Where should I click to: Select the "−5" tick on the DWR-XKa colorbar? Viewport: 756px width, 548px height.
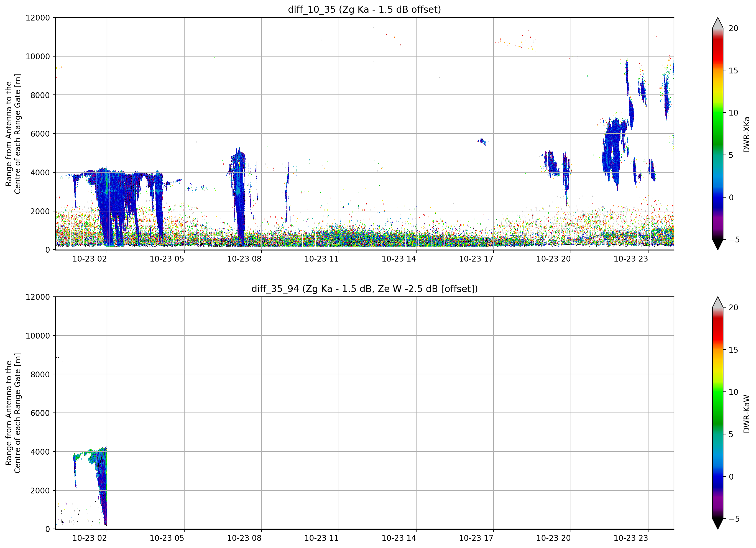pos(734,240)
